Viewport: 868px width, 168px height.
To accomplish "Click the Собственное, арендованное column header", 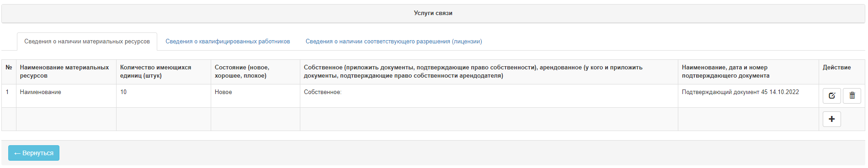I will 489,72.
